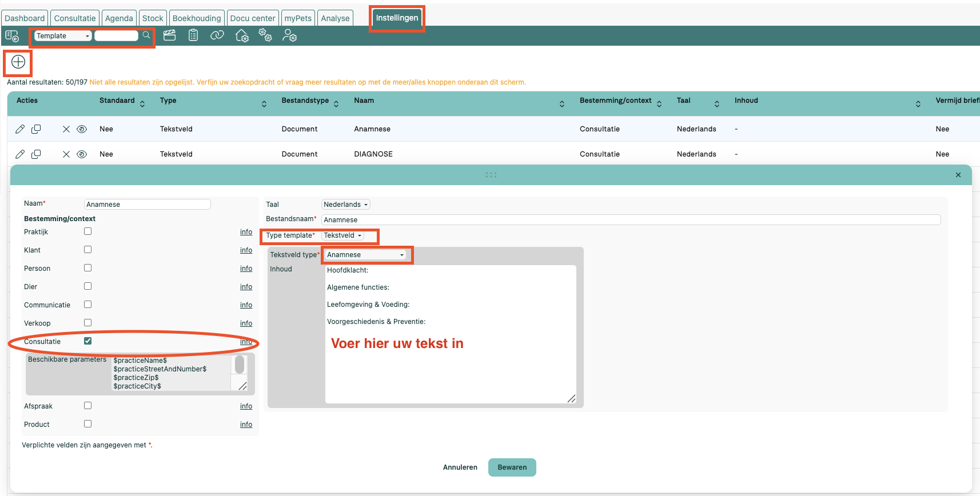Open the info link for Klant
This screenshot has height=496, width=980.
246,250
